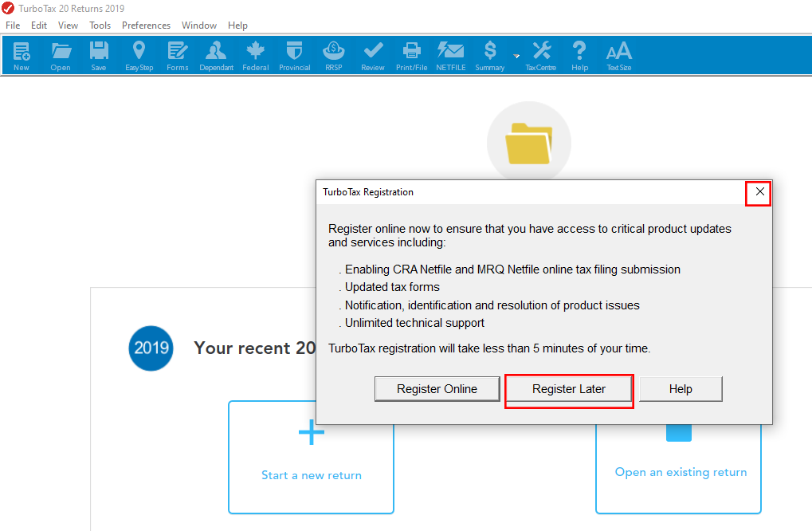
Task: Open the Provincial toolbar icon
Action: pos(295,56)
